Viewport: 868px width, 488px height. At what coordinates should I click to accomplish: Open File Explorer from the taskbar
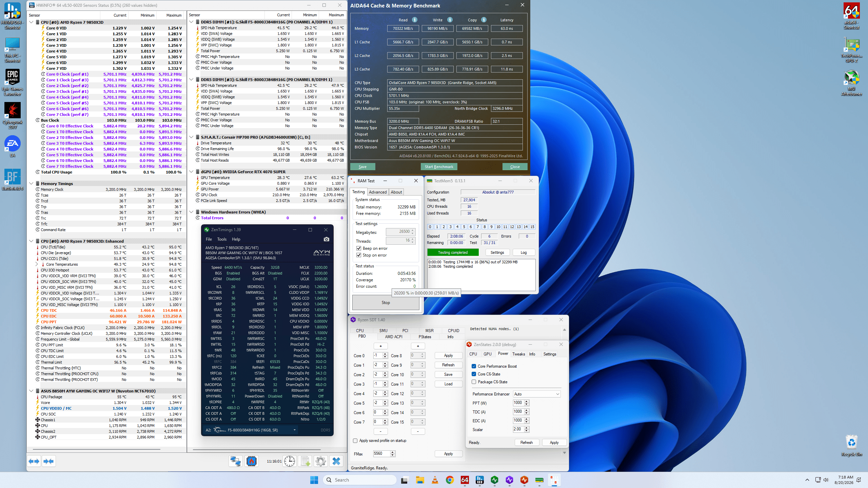[420, 480]
